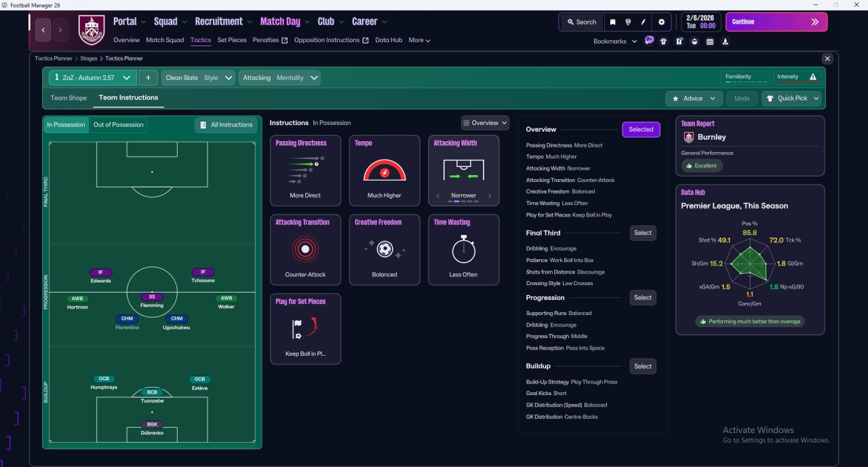This screenshot has width=868, height=467.
Task: Switch to Out of Possession view
Action: tap(119, 125)
